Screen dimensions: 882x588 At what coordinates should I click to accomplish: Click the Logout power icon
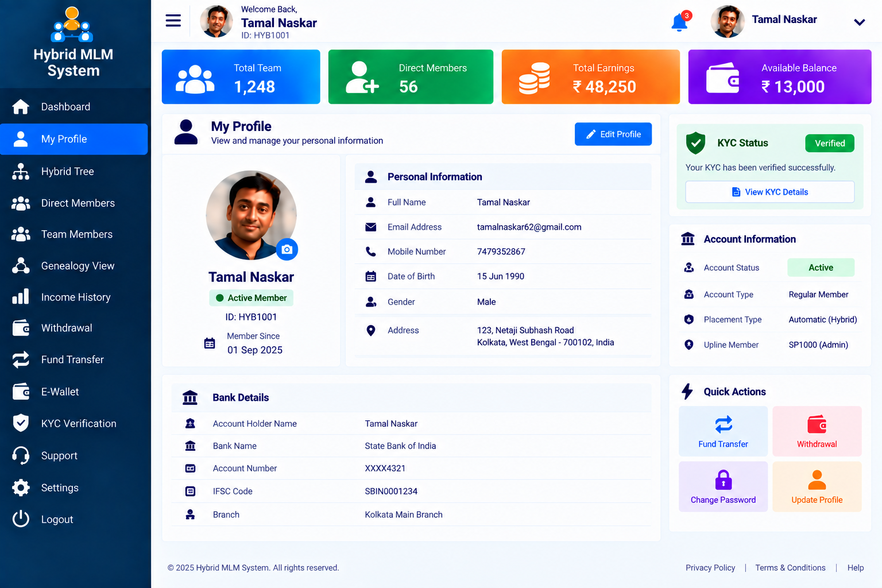(x=21, y=519)
